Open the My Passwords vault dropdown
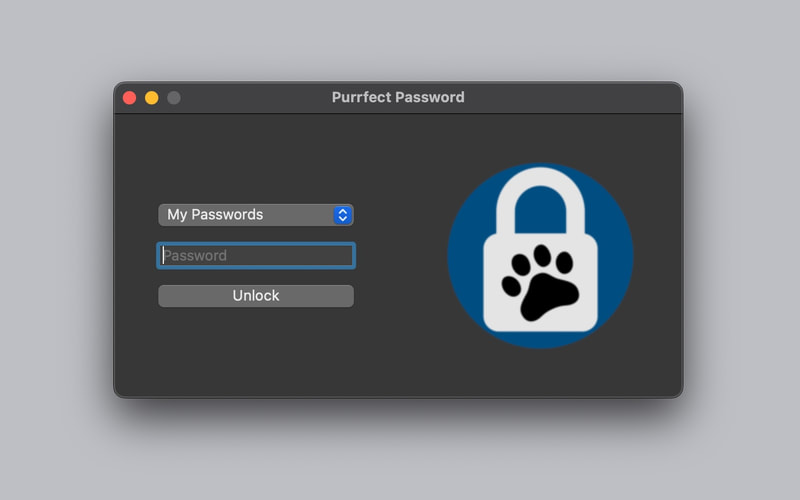This screenshot has height=500, width=800. pos(256,215)
